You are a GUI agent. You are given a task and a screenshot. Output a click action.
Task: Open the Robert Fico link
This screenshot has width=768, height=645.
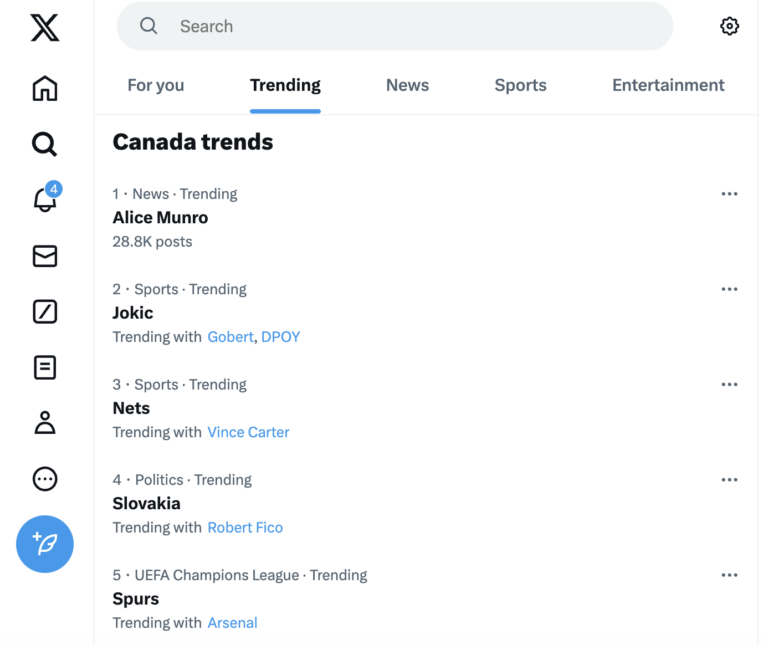pos(245,527)
